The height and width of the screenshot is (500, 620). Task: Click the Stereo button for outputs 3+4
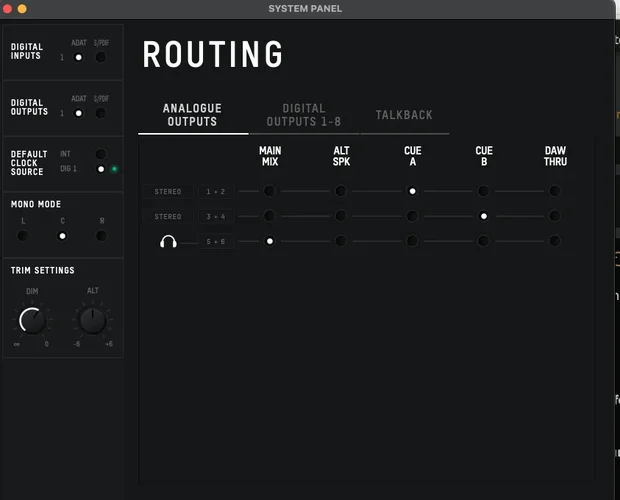[168, 216]
